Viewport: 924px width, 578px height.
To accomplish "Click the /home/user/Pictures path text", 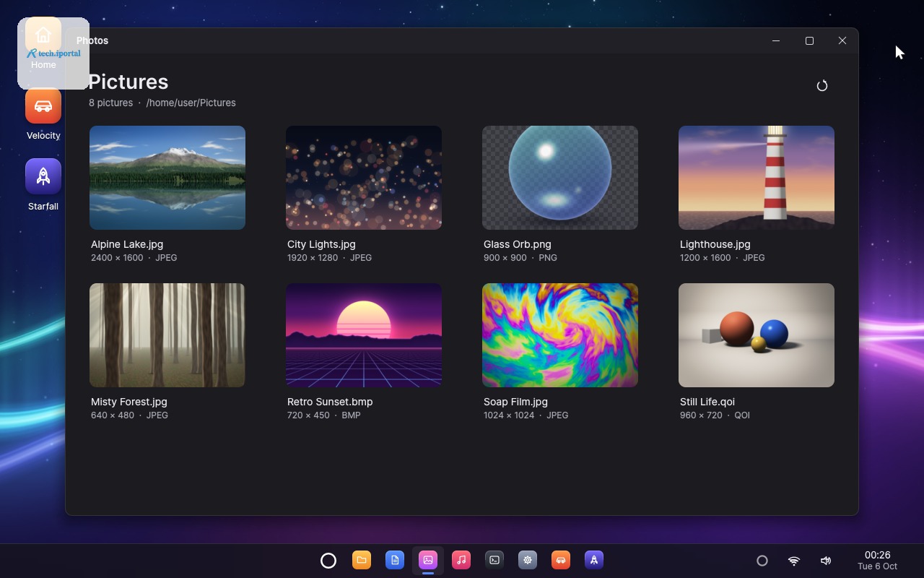I will coord(191,103).
